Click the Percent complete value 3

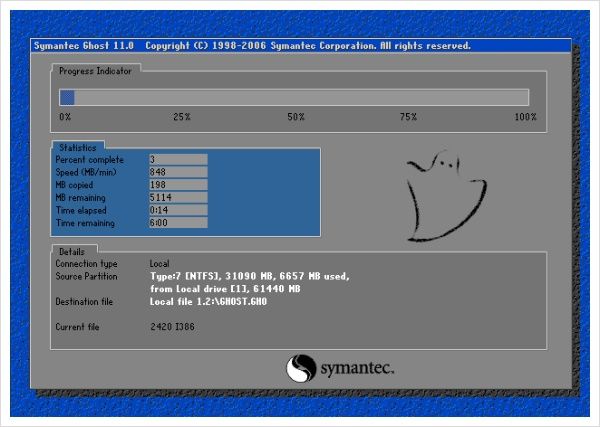click(178, 160)
